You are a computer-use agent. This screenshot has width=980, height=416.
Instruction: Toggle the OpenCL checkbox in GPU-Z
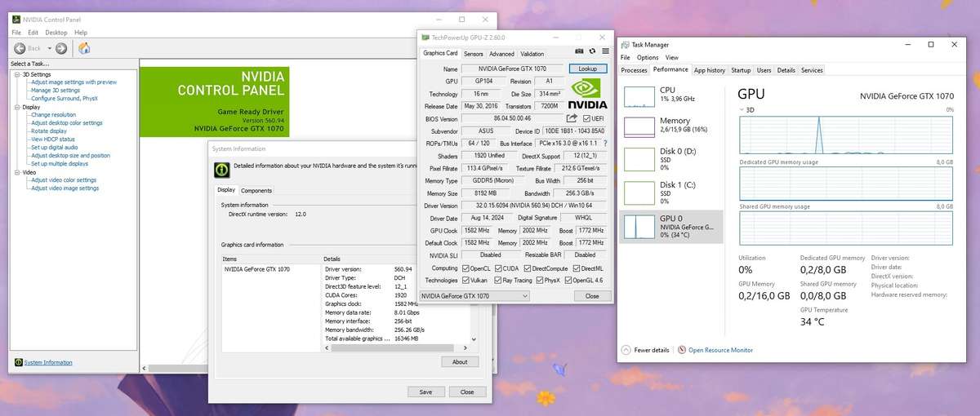point(466,268)
